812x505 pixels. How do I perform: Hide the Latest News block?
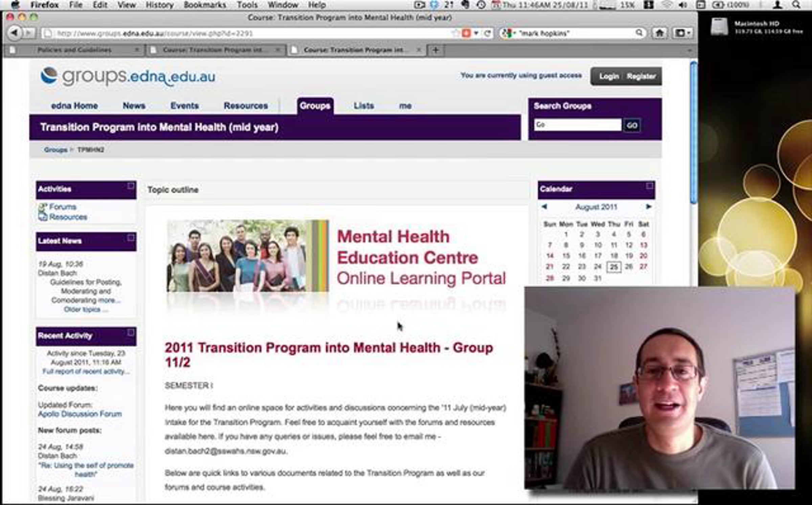131,238
